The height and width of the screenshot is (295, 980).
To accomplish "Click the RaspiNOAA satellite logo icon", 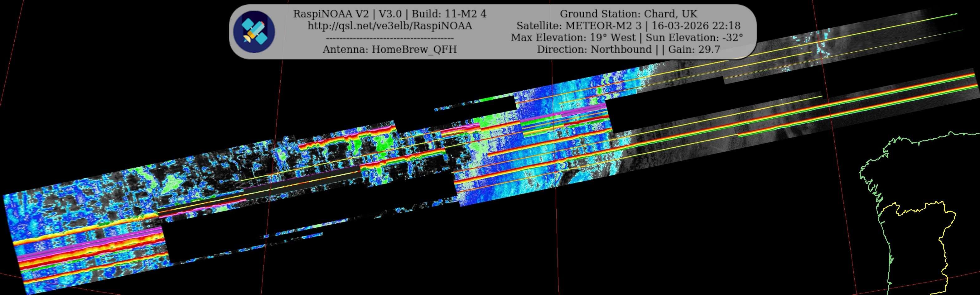I will [254, 31].
